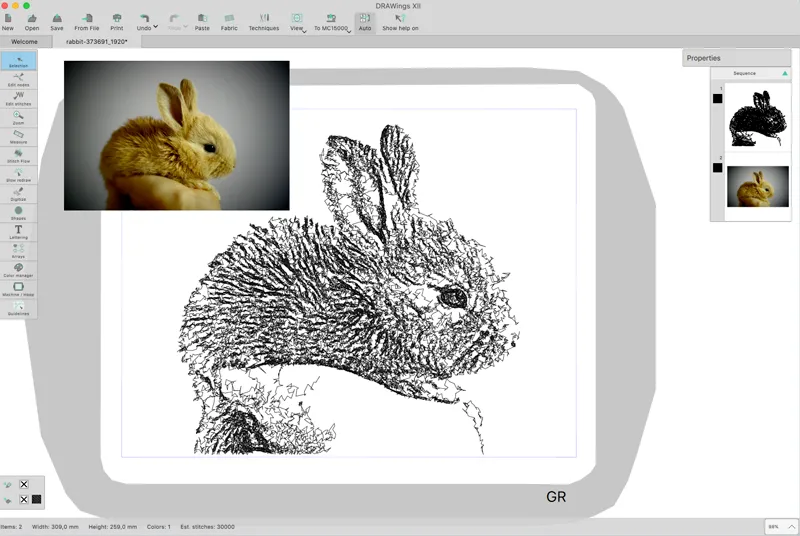The image size is (800, 536).
Task: Select the Edit nodes tool
Action: coord(18,79)
